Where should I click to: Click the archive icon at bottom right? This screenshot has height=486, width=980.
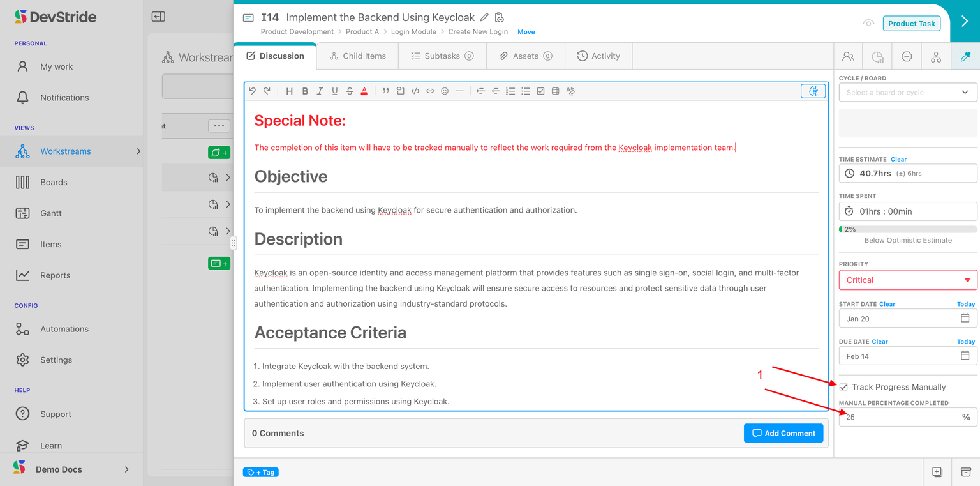[x=965, y=472]
